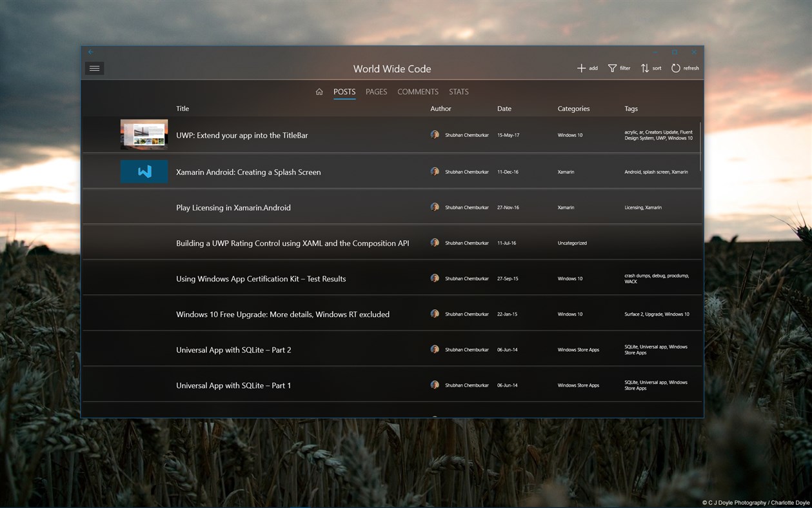The width and height of the screenshot is (812, 508).
Task: Sort the posts list
Action: pos(650,68)
